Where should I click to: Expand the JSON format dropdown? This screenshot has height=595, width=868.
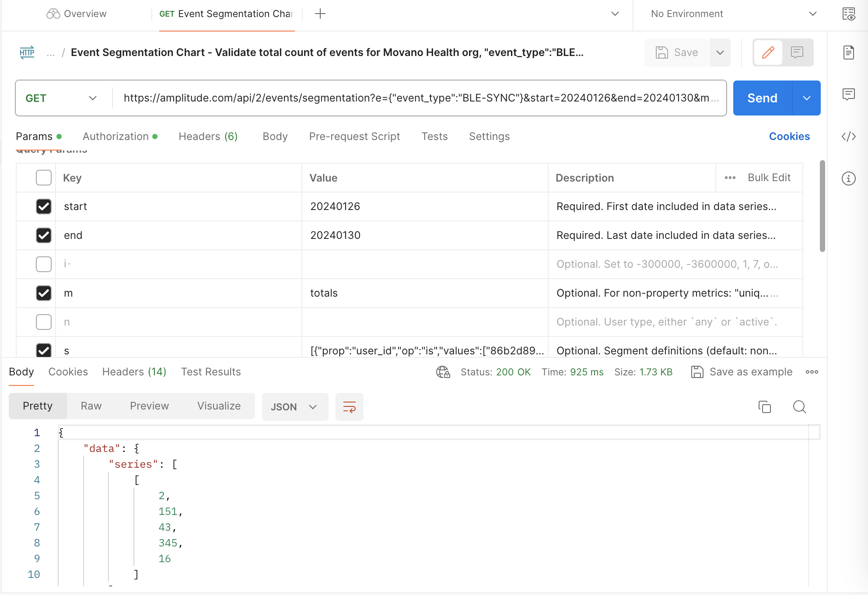294,407
